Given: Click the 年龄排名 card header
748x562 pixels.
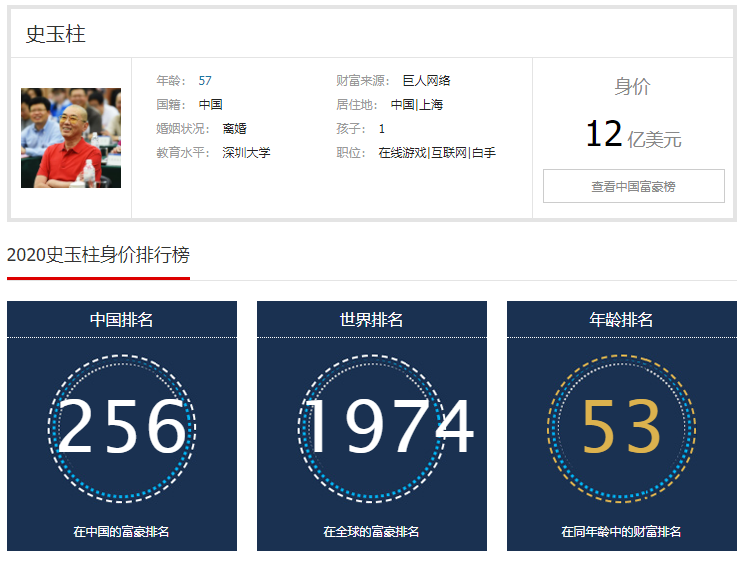Looking at the screenshot, I should click(622, 320).
